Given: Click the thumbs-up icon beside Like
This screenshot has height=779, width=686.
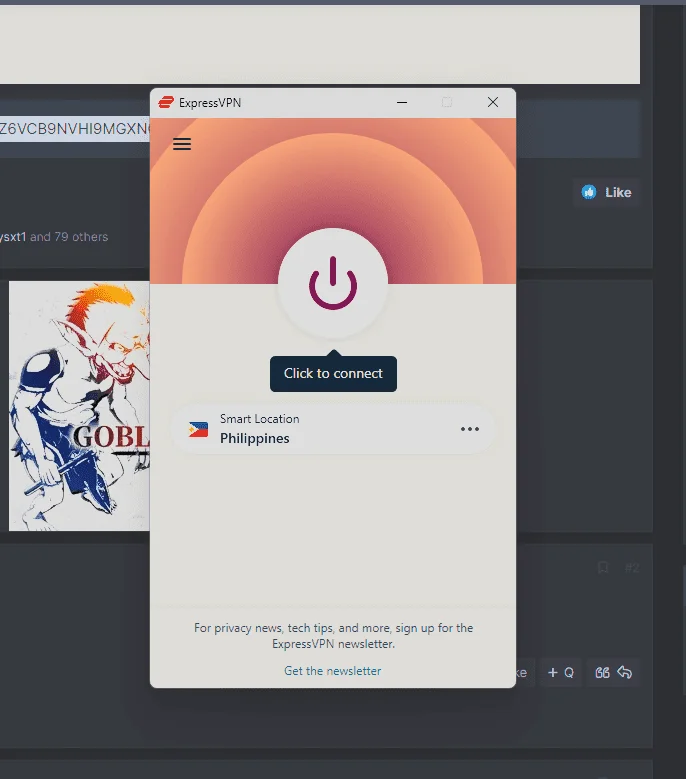Looking at the screenshot, I should pos(589,192).
